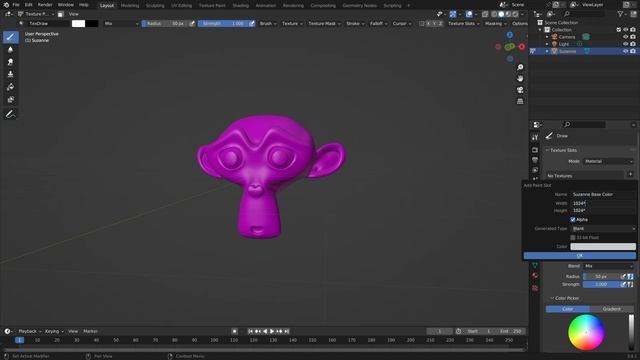Open the Brush dropdown in header
Viewport: 640px width, 360px height.
pyautogui.click(x=268, y=24)
